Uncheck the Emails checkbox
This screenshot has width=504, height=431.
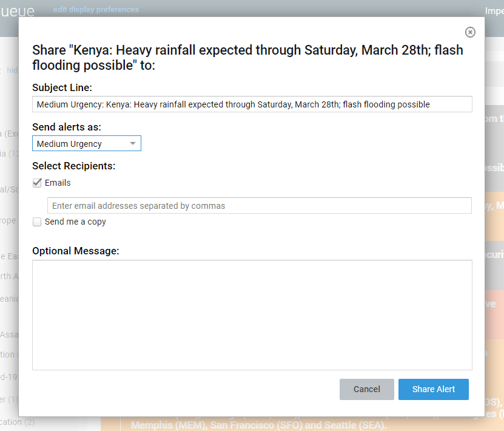point(37,183)
